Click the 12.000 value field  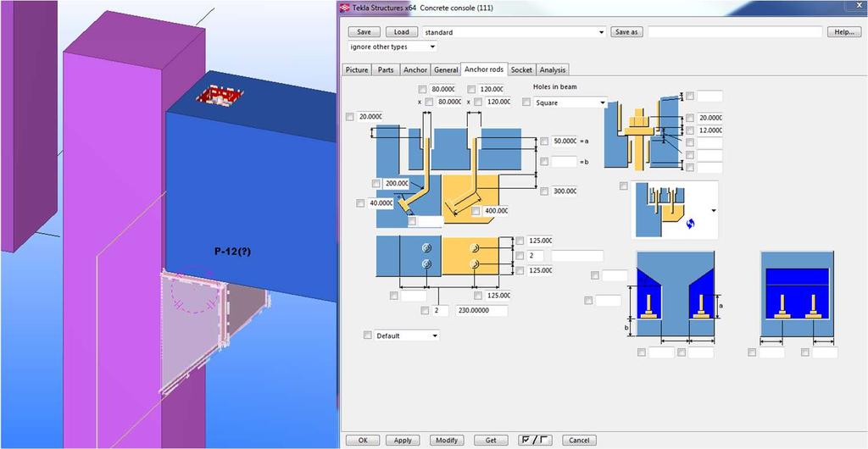(x=709, y=130)
